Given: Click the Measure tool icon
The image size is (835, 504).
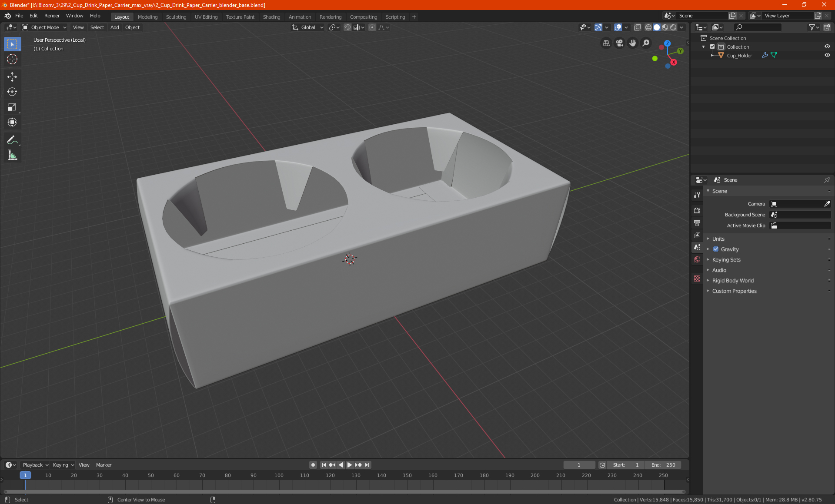Looking at the screenshot, I should click(12, 156).
